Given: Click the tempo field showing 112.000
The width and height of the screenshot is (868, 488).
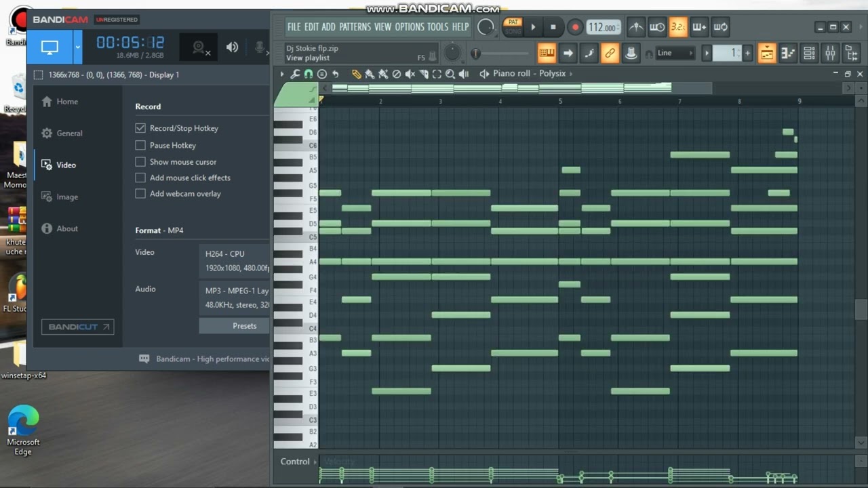Looking at the screenshot, I should pos(604,27).
